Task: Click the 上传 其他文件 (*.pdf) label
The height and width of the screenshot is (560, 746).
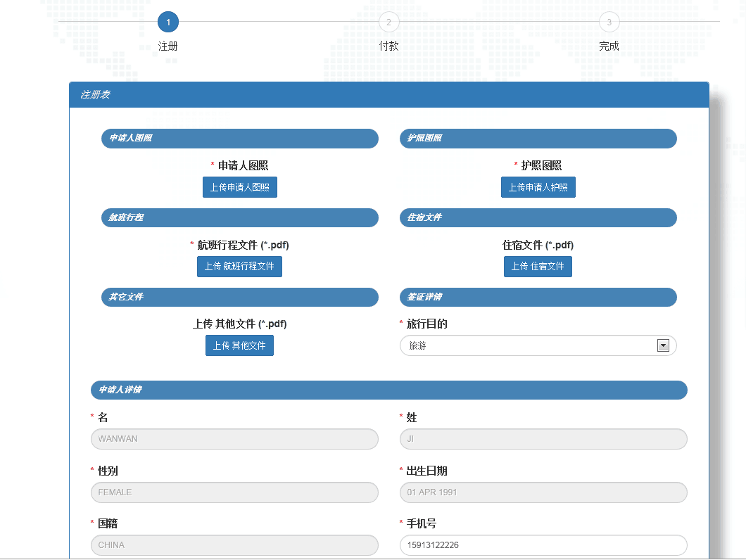Action: 240,324
